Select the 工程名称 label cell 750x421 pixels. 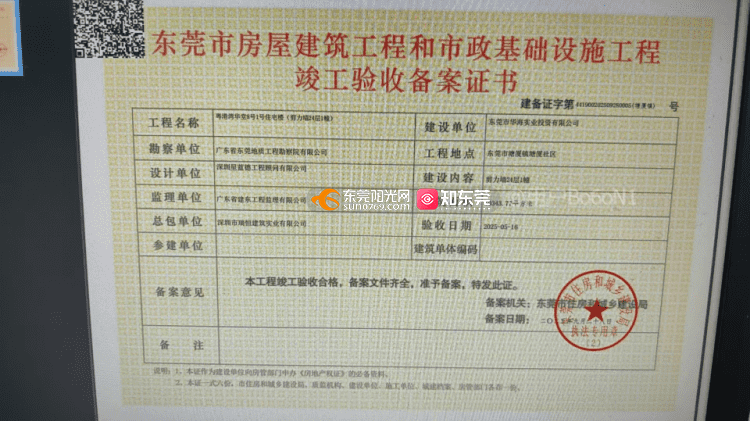coord(174,123)
